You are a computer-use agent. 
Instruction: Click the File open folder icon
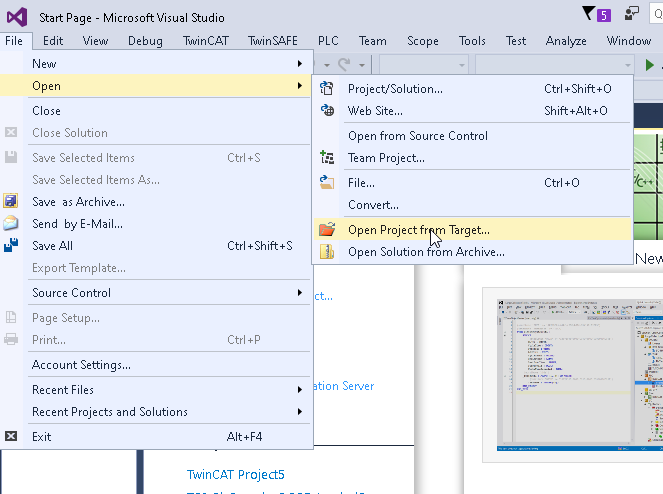[327, 182]
